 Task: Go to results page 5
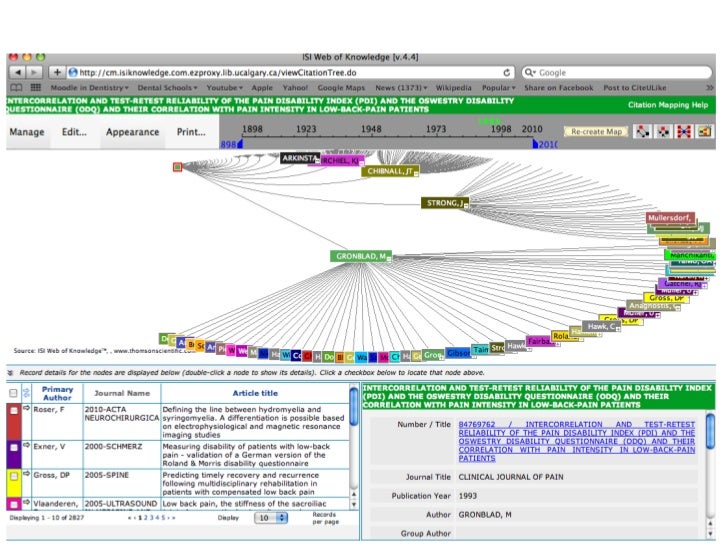click(x=163, y=518)
